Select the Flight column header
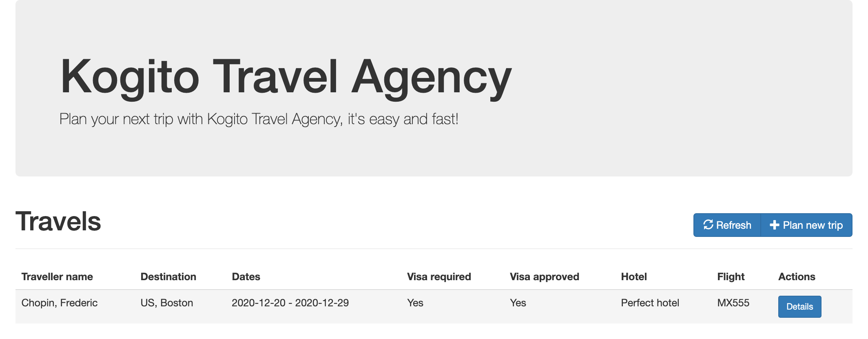The width and height of the screenshot is (868, 339). coord(731,277)
